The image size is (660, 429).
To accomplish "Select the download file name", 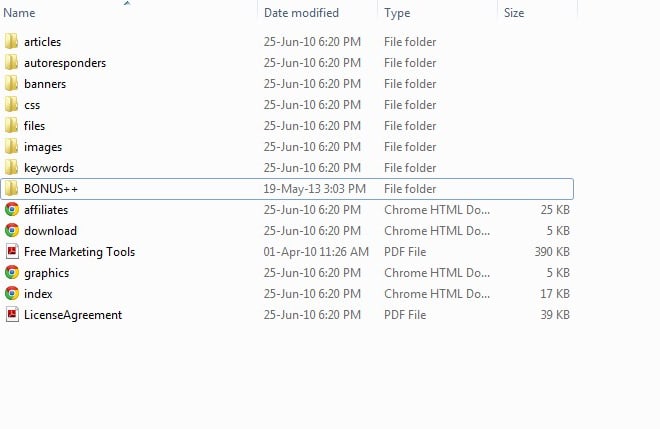I will click(x=51, y=231).
